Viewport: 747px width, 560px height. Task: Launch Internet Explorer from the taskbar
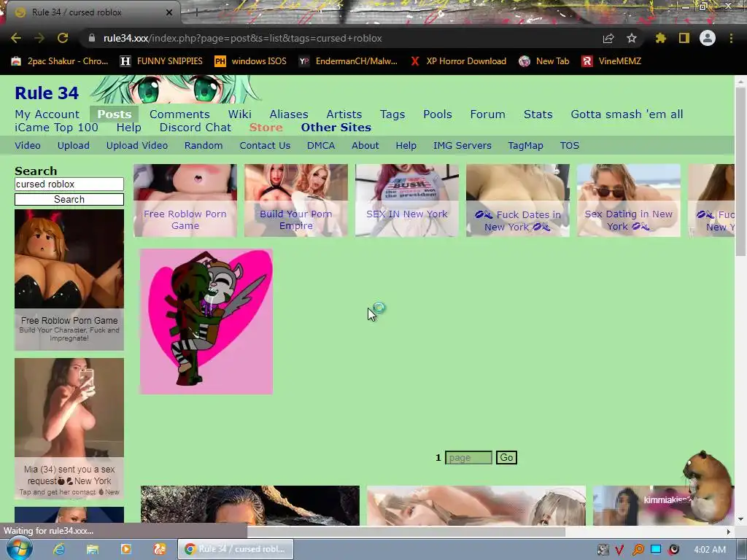pos(59,550)
